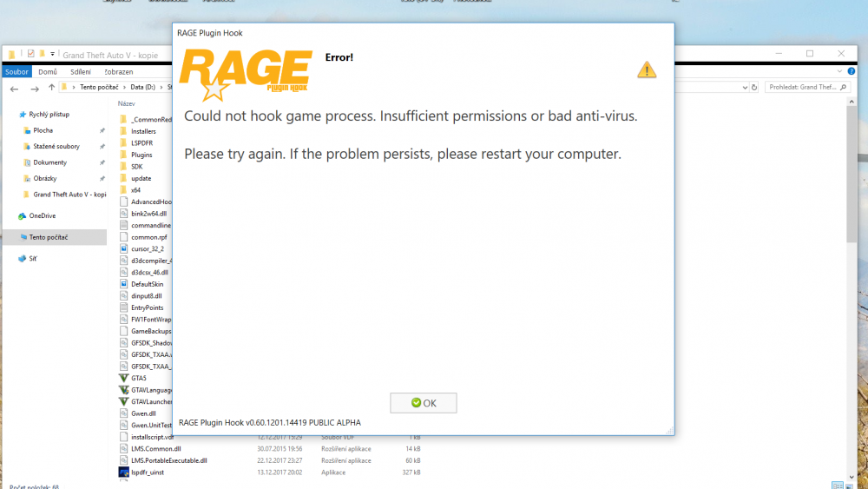This screenshot has width=868, height=489.
Task: Select the update folder
Action: tap(141, 178)
